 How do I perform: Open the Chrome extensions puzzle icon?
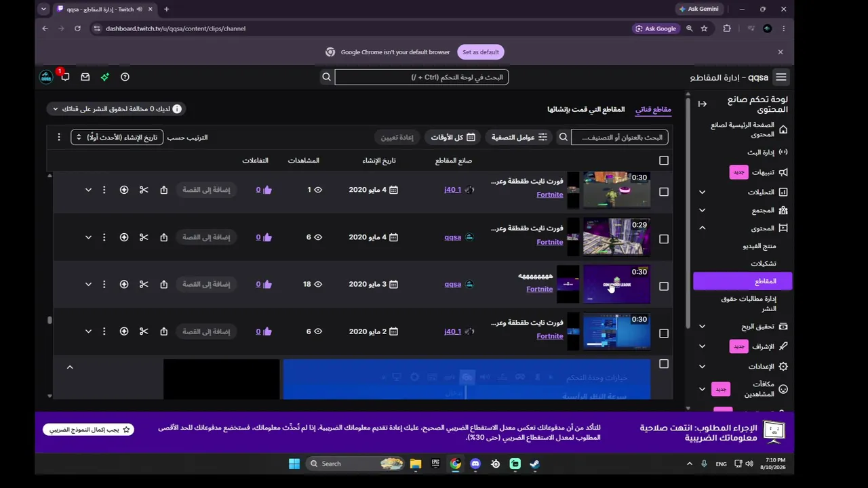click(727, 28)
